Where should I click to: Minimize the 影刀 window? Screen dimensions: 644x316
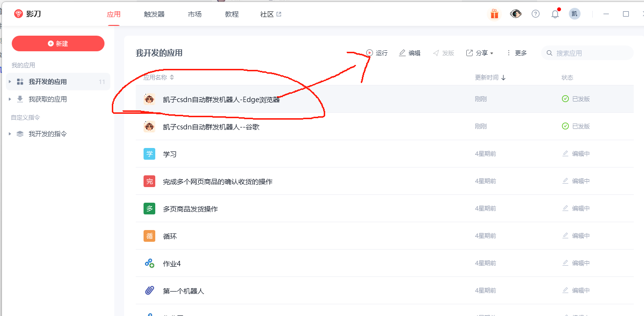click(606, 14)
